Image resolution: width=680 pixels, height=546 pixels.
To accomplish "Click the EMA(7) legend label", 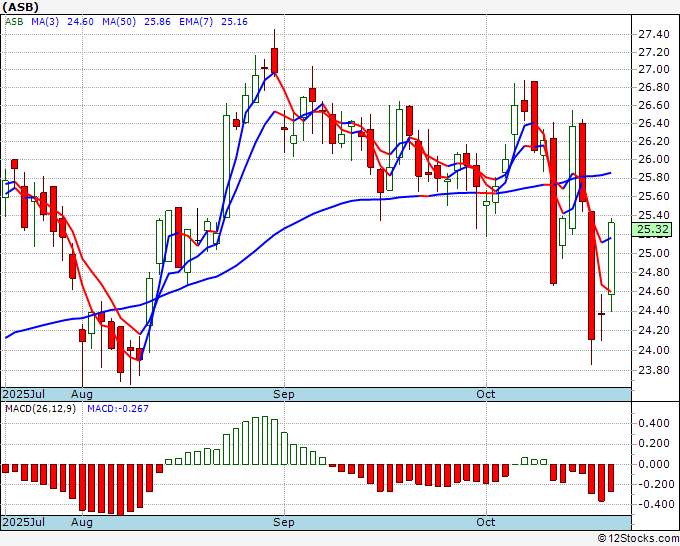I will pyautogui.click(x=196, y=22).
